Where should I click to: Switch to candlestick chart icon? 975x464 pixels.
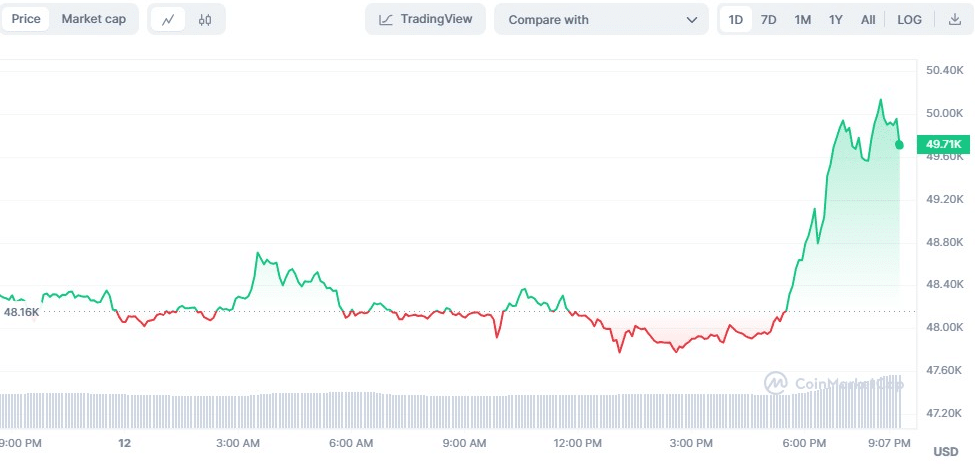pyautogui.click(x=205, y=19)
